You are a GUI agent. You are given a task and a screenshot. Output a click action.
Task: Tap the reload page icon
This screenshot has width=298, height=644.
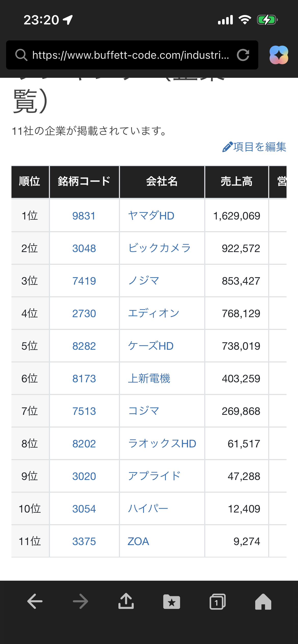(243, 55)
